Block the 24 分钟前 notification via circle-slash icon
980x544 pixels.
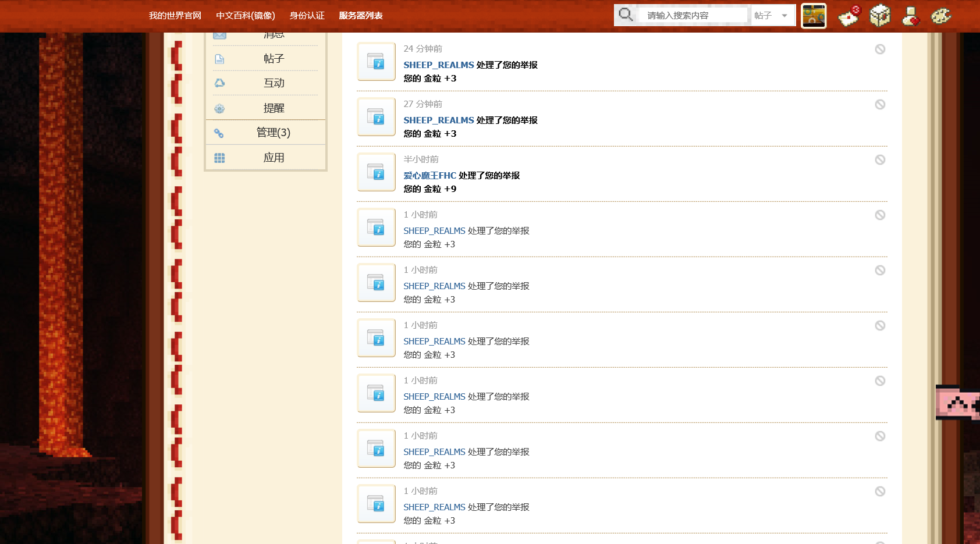coord(880,49)
